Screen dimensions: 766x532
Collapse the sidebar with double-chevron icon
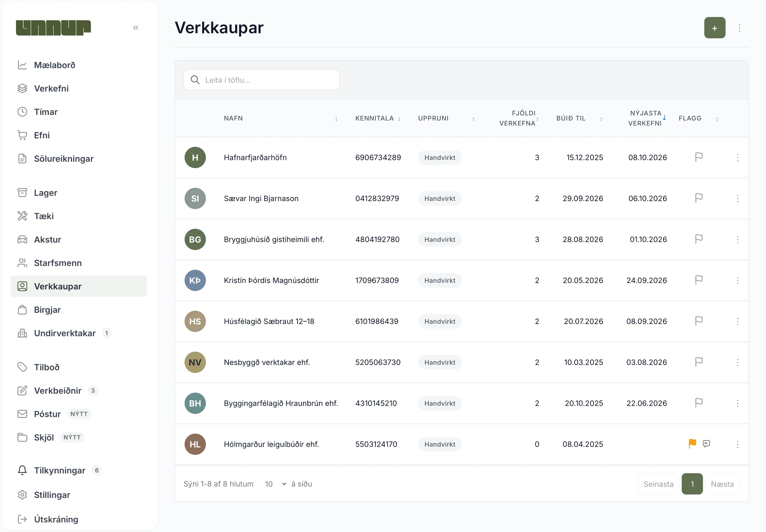(x=136, y=28)
